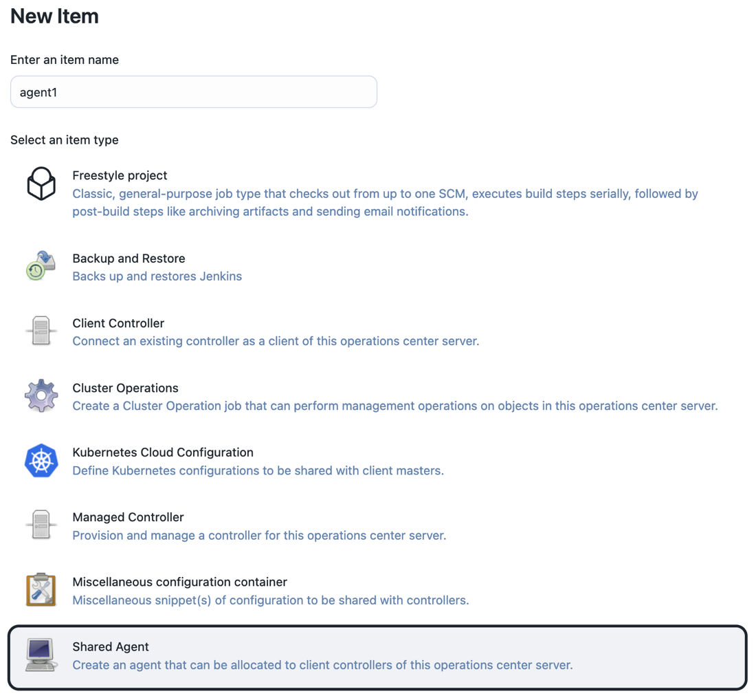Click 'Define Kubernetes configurations' description text
Screen dimensions: 756x700
click(258, 471)
